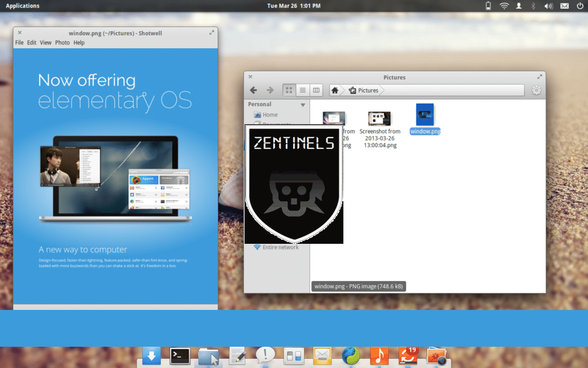Viewport: 588px width, 368px height.
Task: Go back in the Pictures file manager
Action: pyautogui.click(x=253, y=90)
